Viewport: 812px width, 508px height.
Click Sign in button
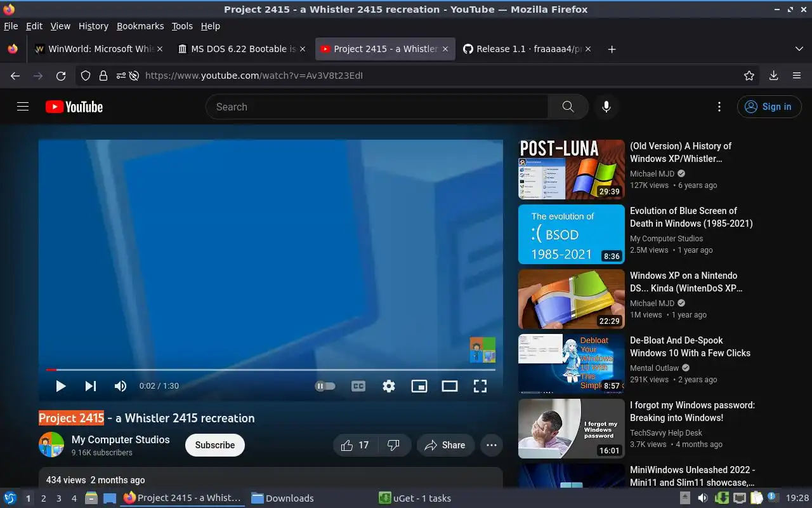click(x=769, y=107)
